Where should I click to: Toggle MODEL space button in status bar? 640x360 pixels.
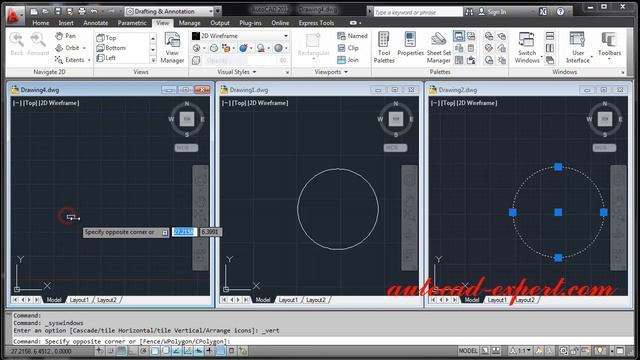(x=468, y=351)
